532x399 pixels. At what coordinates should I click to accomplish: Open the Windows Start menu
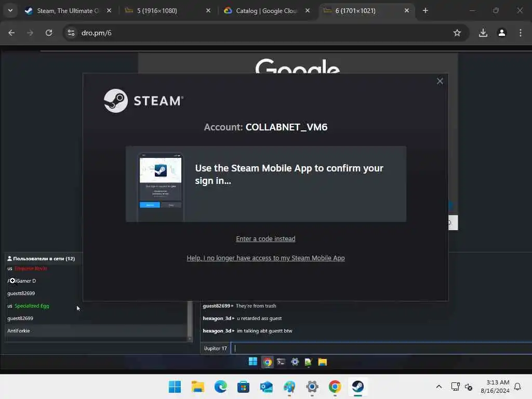tap(175, 387)
